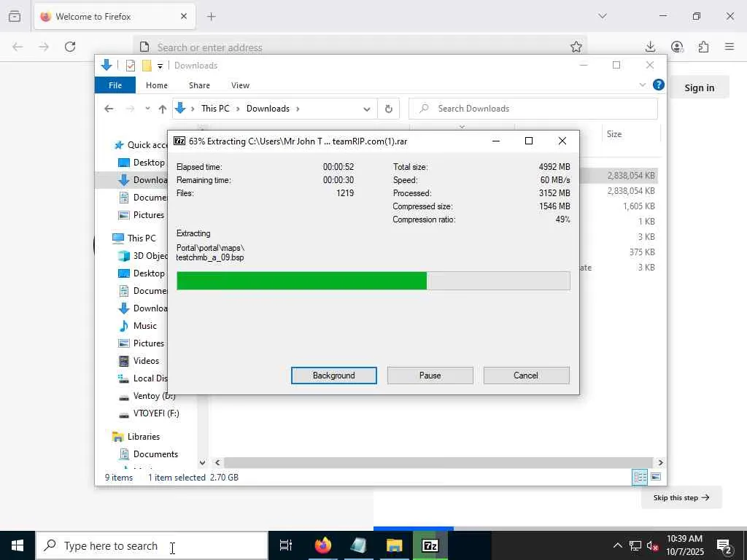The width and height of the screenshot is (747, 560).
Task: Click the Search Downloads field
Action: click(x=533, y=109)
